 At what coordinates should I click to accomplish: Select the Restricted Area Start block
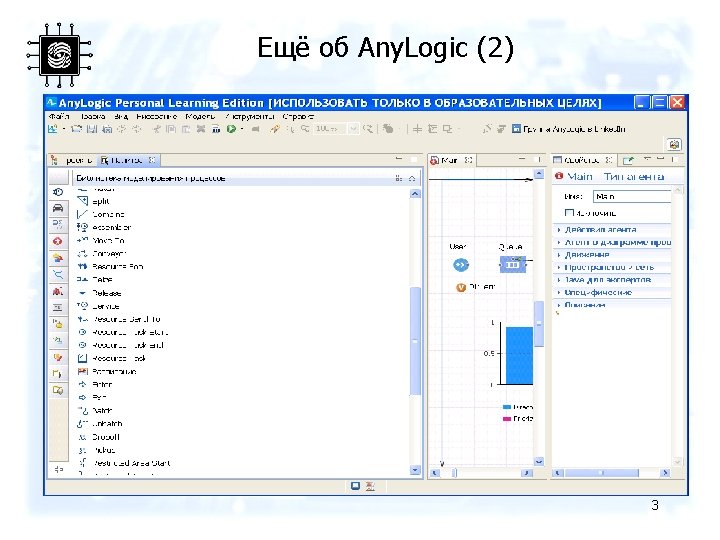point(124,463)
